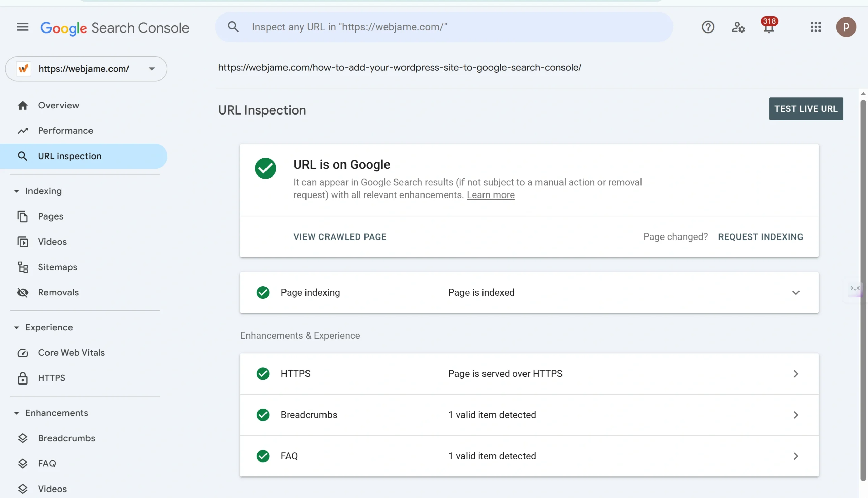Click the URL inspection magnifier icon in sidebar
The image size is (868, 498).
tap(23, 156)
